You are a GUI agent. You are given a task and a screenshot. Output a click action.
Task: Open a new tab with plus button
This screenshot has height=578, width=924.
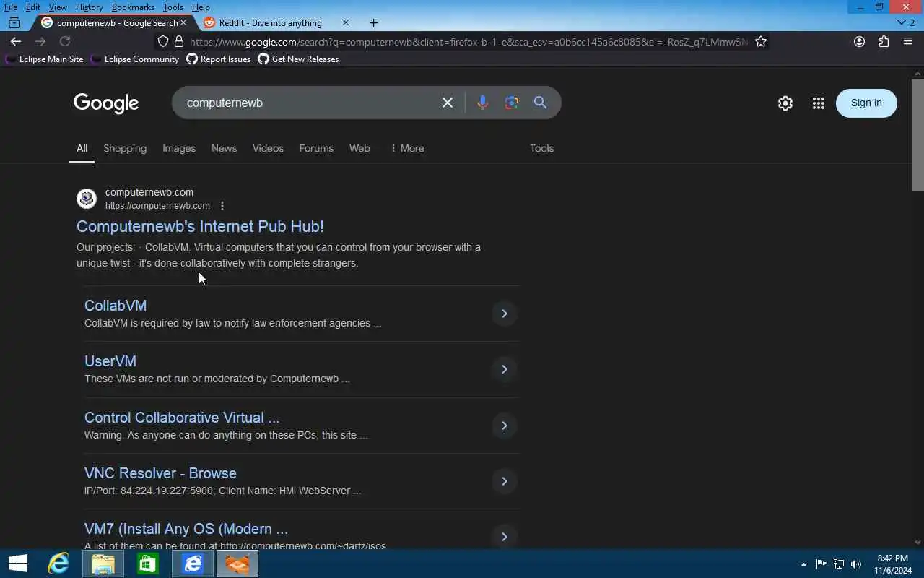pos(373,22)
